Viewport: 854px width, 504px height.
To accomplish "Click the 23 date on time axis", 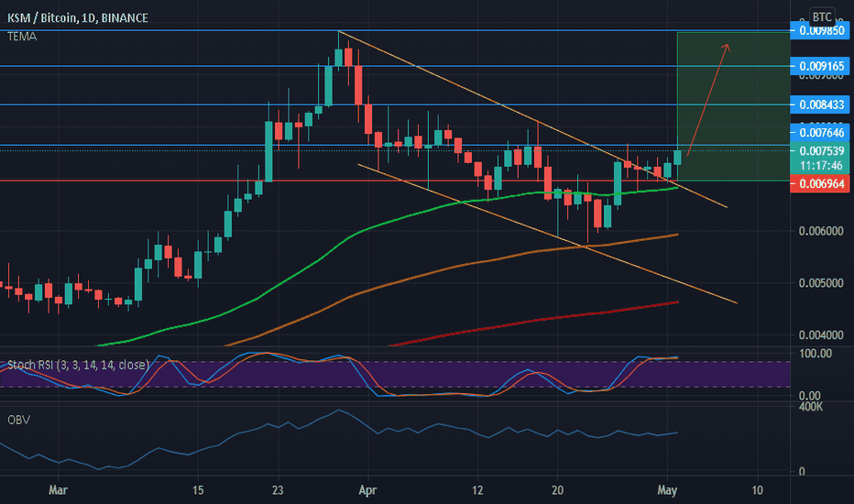I will point(278,490).
